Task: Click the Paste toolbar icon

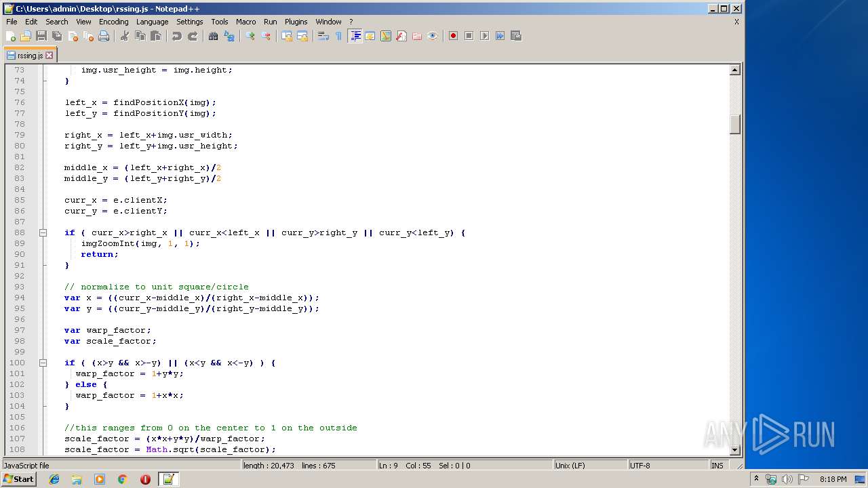Action: 156,36
